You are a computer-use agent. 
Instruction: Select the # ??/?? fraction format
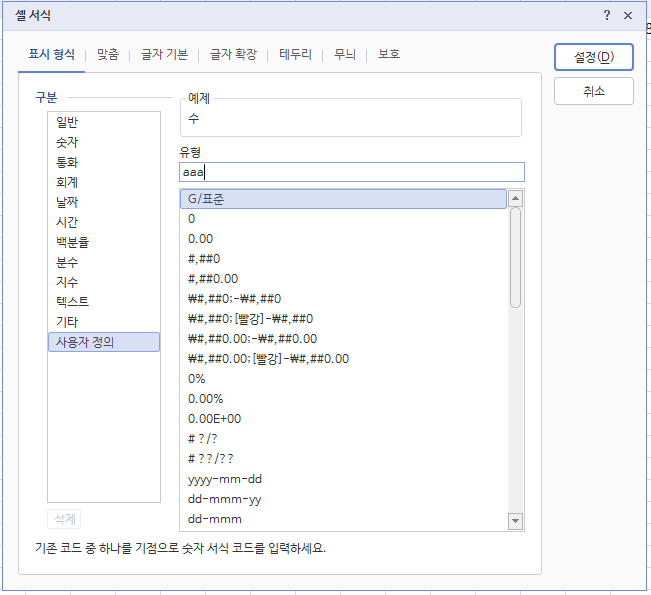pyautogui.click(x=343, y=459)
